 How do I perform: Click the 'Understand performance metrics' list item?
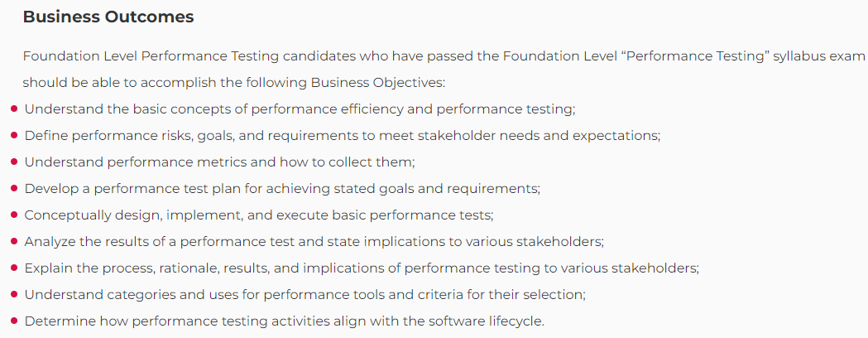[220, 162]
